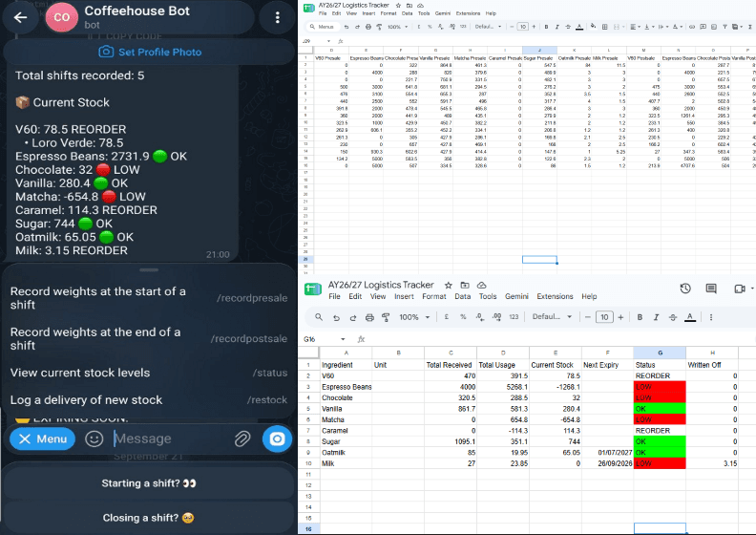Image resolution: width=756 pixels, height=535 pixels.
Task: Open text color picker in lower sheet
Action: [690, 317]
